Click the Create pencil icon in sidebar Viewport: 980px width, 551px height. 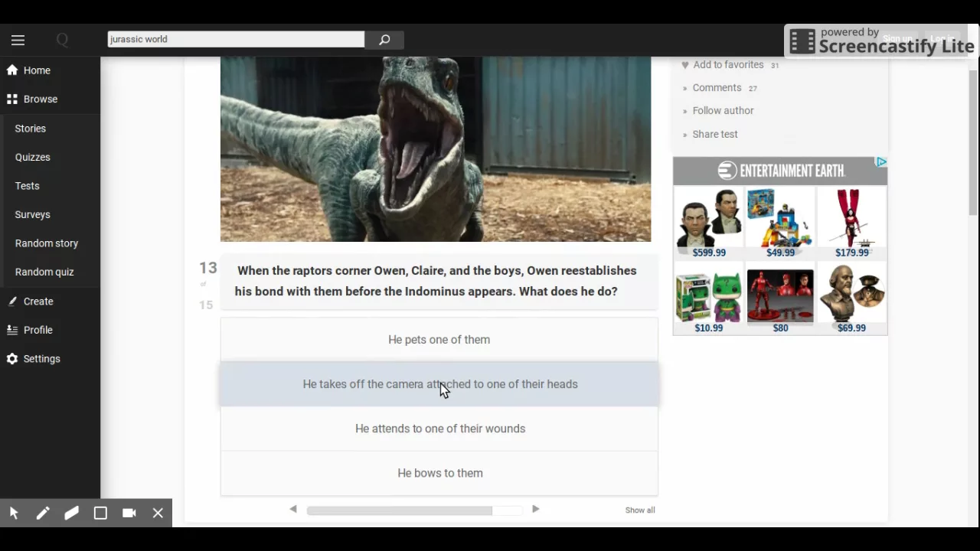(x=12, y=302)
